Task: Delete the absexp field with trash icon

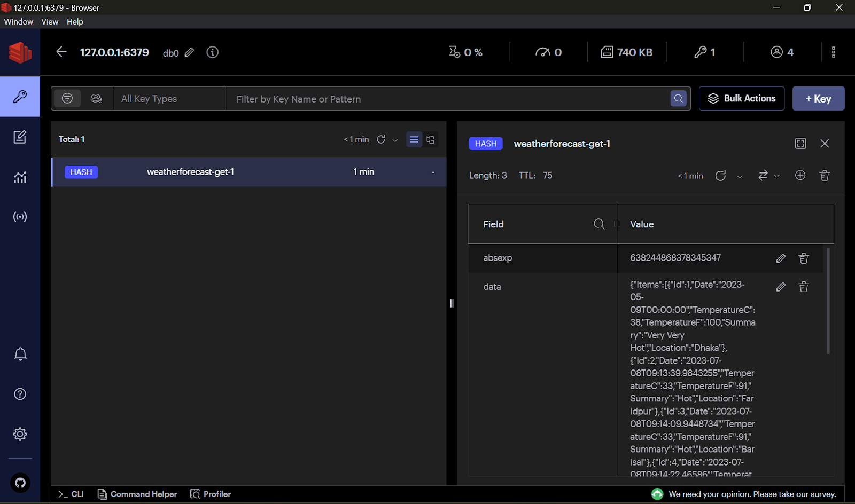Action: point(803,258)
